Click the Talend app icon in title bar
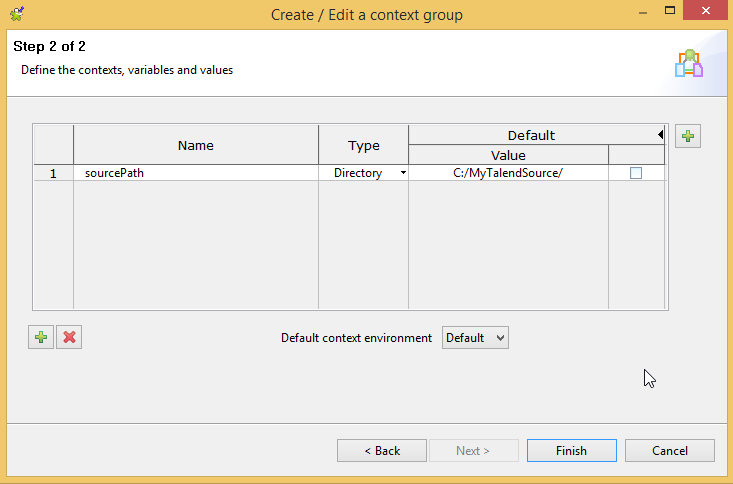This screenshot has width=733, height=484. point(17,14)
